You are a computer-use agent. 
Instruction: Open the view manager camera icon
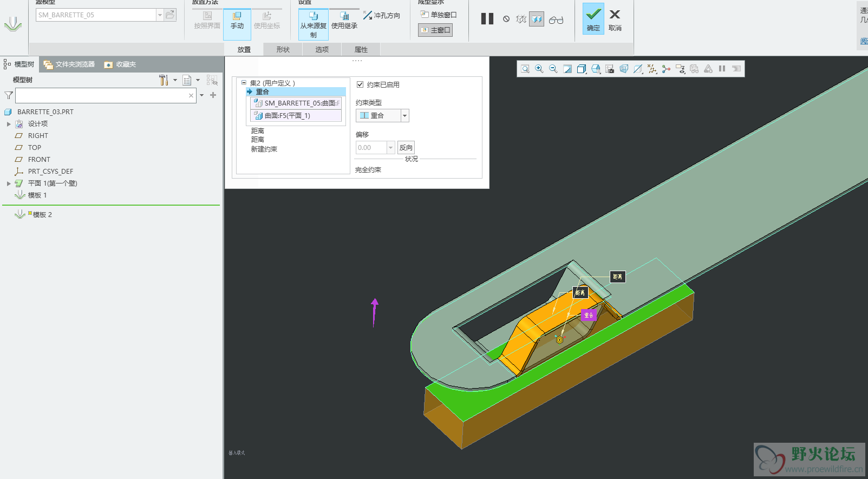tap(610, 69)
